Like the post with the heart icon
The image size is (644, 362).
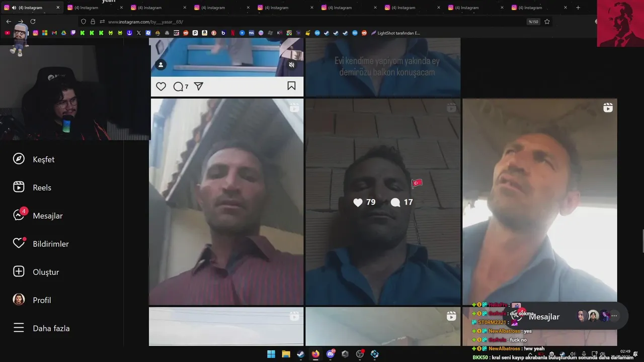point(161,86)
